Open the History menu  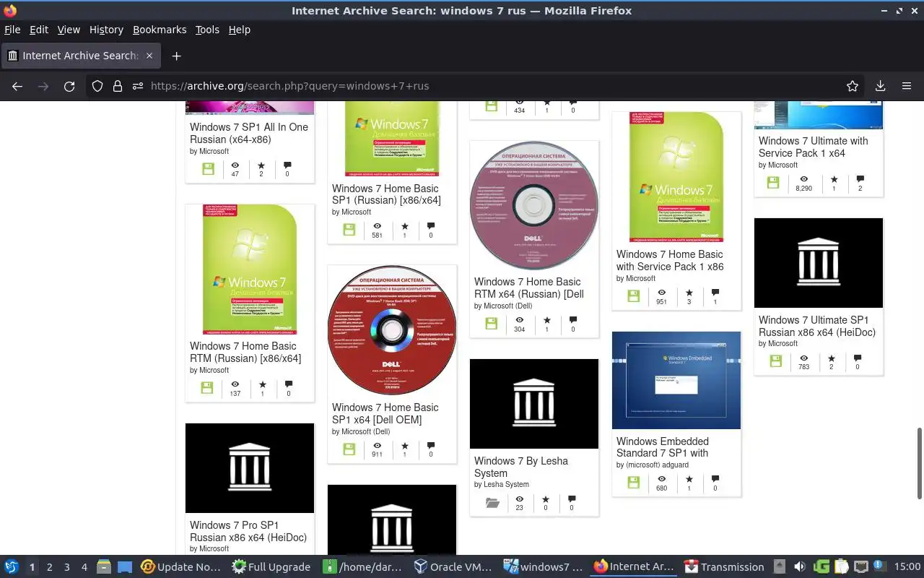pos(106,30)
